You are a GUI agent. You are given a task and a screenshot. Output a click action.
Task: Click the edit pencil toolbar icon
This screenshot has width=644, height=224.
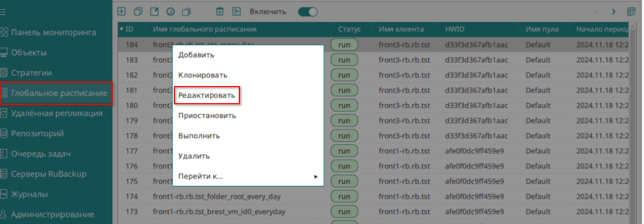click(154, 11)
